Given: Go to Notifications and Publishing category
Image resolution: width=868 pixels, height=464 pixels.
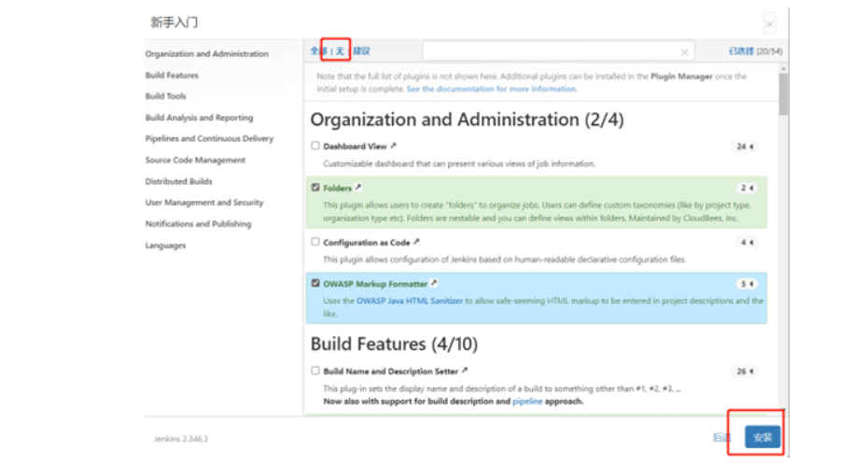Looking at the screenshot, I should tap(198, 224).
